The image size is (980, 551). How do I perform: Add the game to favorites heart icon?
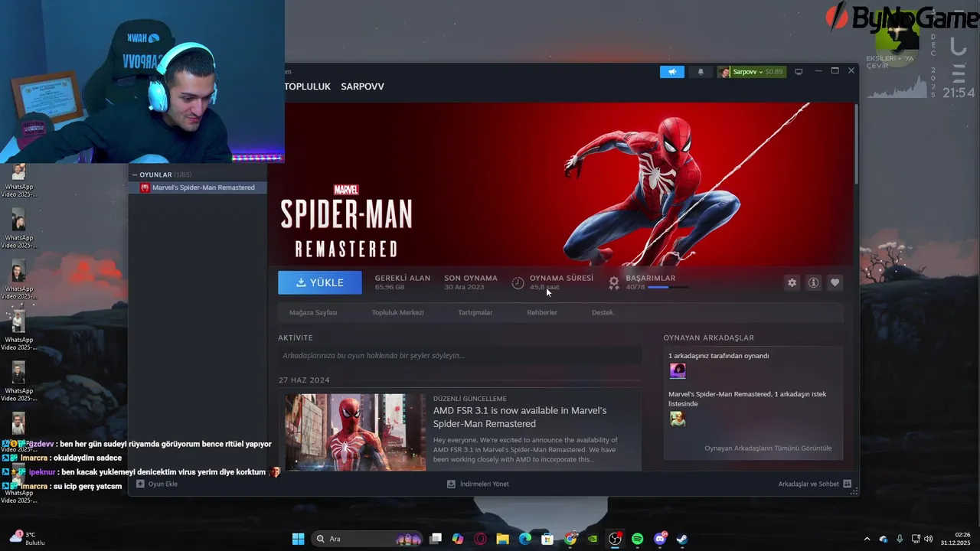click(x=835, y=282)
